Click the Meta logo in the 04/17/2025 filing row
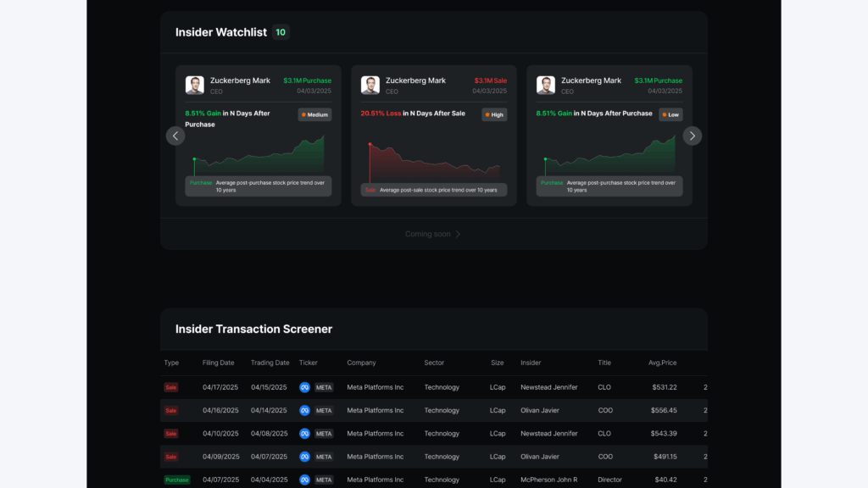 pyautogui.click(x=304, y=387)
